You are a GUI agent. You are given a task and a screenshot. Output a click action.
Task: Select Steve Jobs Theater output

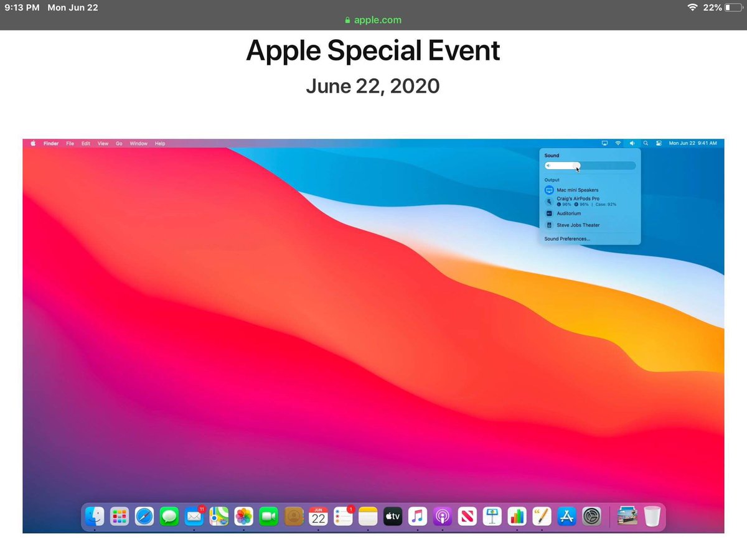pyautogui.click(x=590, y=225)
